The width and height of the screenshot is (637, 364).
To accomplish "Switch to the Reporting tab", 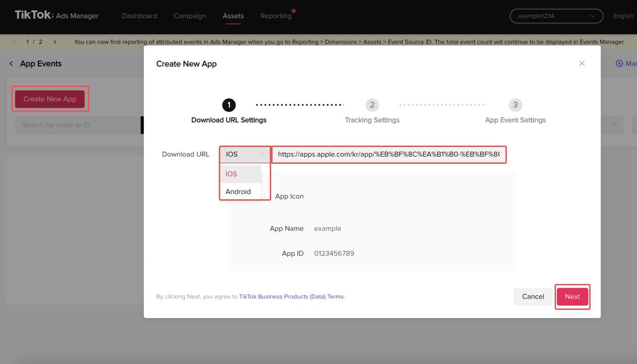I will [276, 16].
